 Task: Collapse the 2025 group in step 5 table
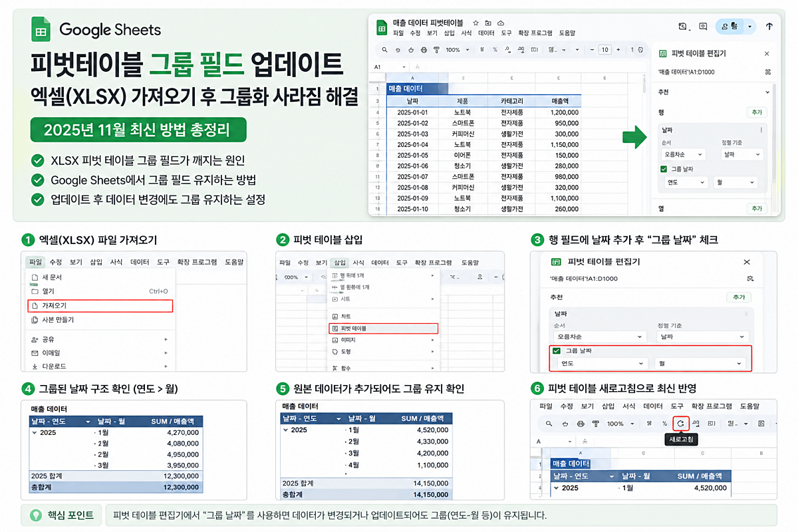(x=286, y=430)
